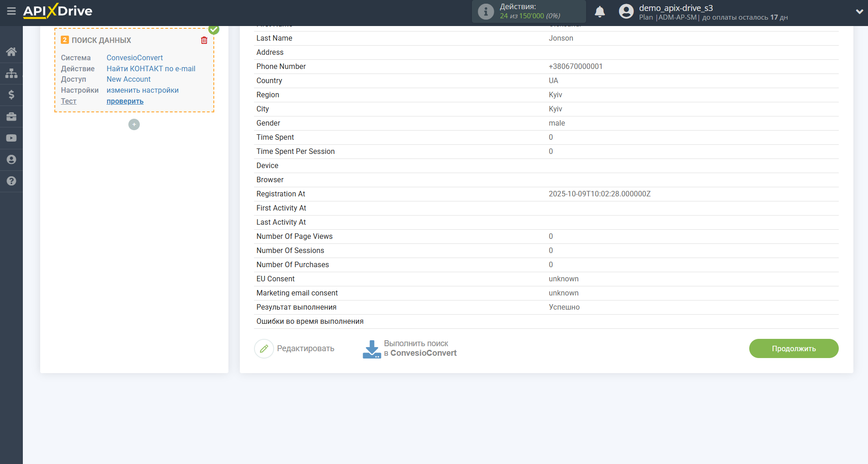Click the actions info icon
868x464 pixels.
pyautogui.click(x=486, y=11)
